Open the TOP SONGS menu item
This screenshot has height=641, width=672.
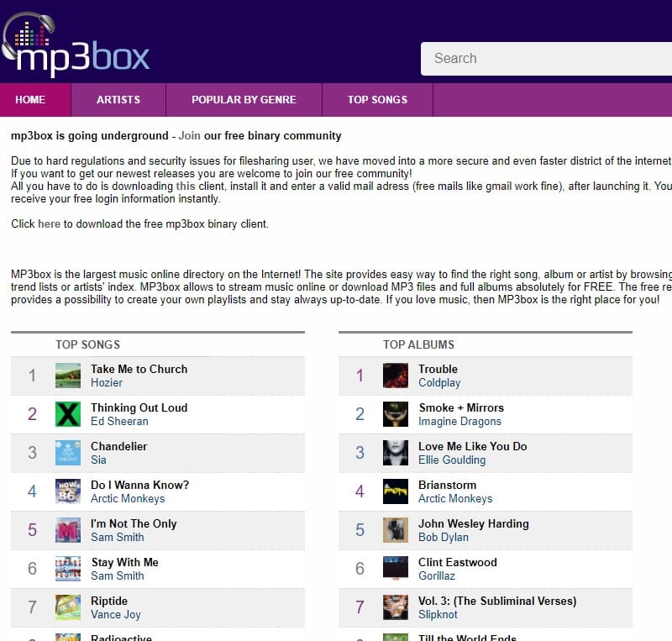pyautogui.click(x=377, y=99)
